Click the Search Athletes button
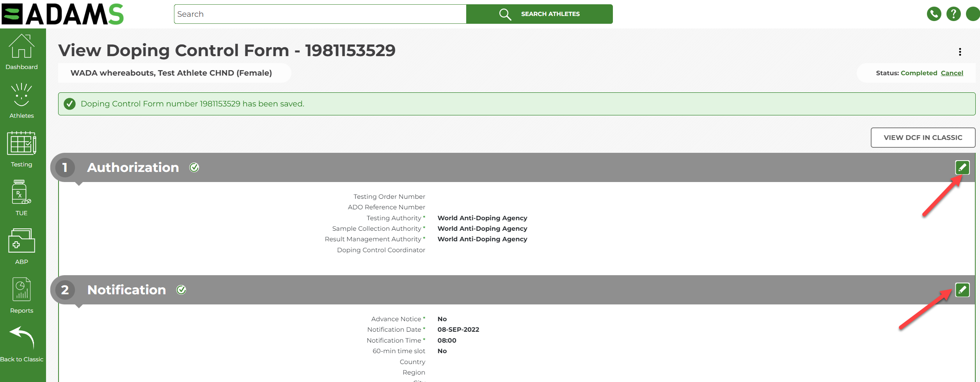This screenshot has height=382, width=980. pos(540,14)
